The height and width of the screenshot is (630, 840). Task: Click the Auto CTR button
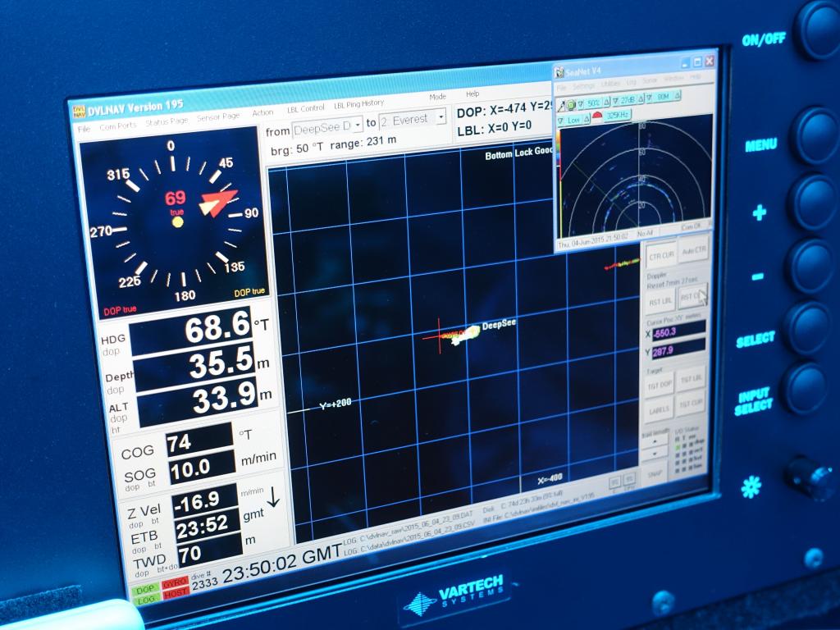pyautogui.click(x=693, y=251)
